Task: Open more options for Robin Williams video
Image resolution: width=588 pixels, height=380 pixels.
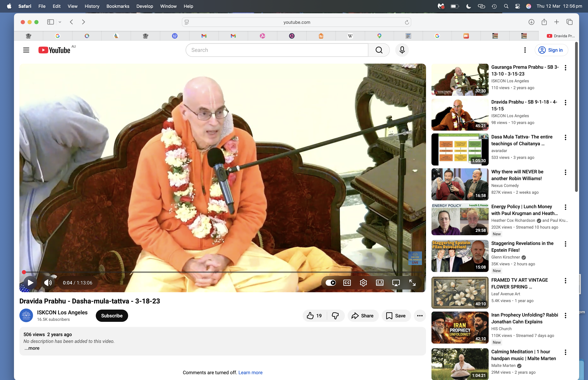Action: click(565, 172)
